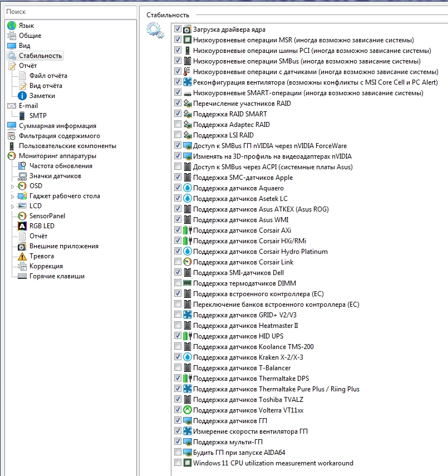Check Будить ГП при запуске AIDA64
This screenshot has height=476, width=448.
[x=178, y=452]
